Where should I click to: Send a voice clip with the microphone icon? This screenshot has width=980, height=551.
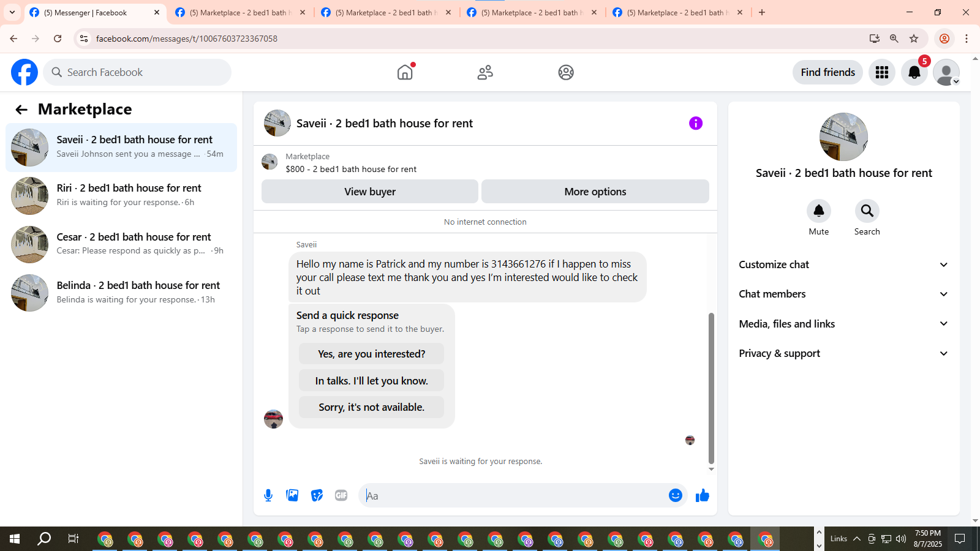268,495
